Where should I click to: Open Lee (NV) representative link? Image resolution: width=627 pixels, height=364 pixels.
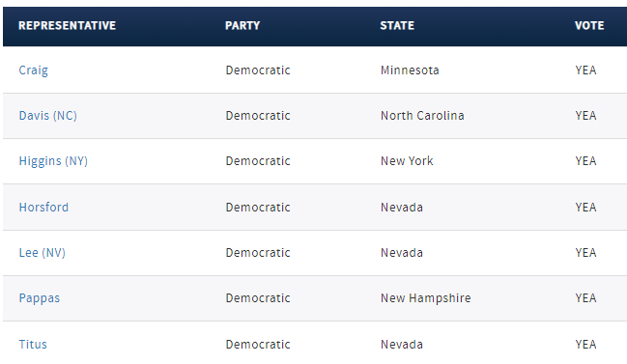[42, 253]
